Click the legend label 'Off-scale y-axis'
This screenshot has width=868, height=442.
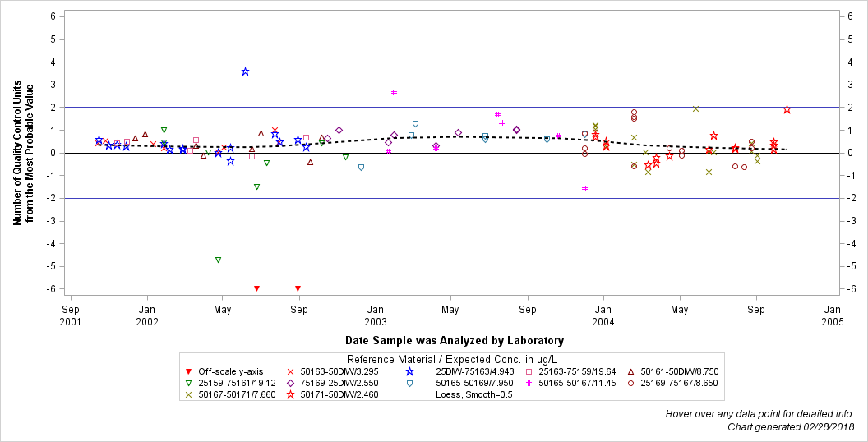231,371
